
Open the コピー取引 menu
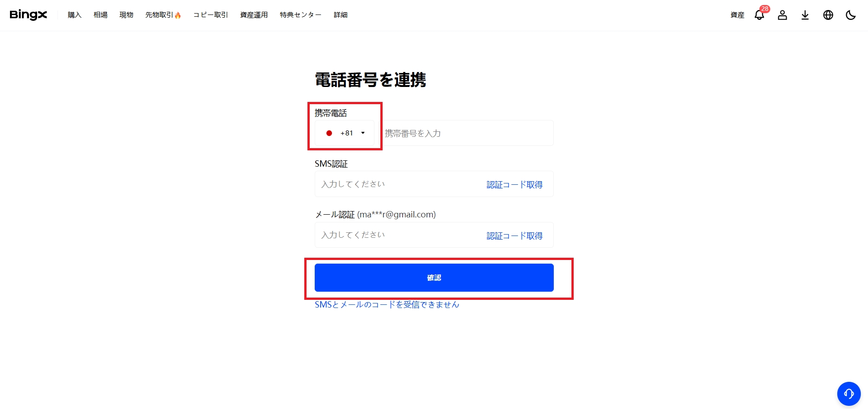[211, 15]
